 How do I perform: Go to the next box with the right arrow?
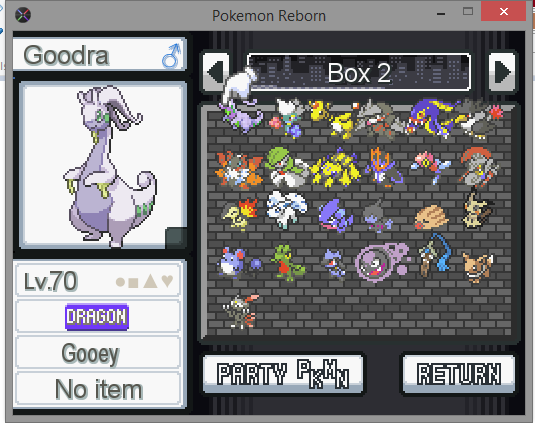click(x=502, y=72)
